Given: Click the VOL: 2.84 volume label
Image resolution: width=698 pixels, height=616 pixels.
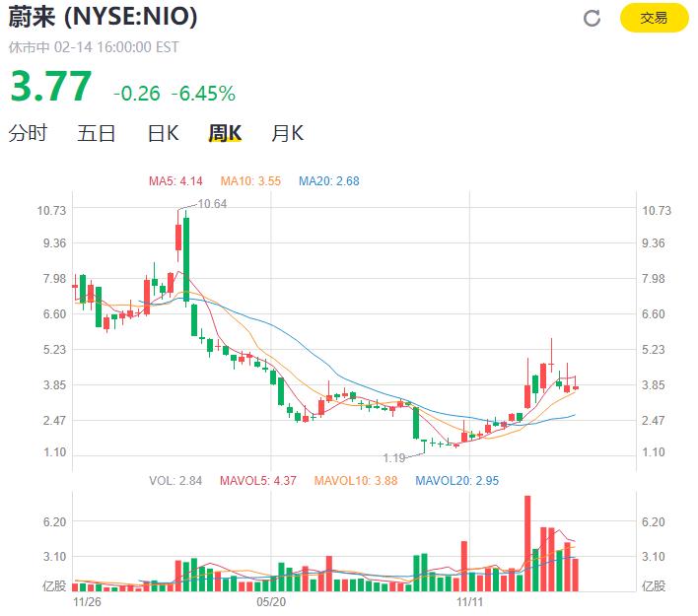Looking at the screenshot, I should [175, 481].
